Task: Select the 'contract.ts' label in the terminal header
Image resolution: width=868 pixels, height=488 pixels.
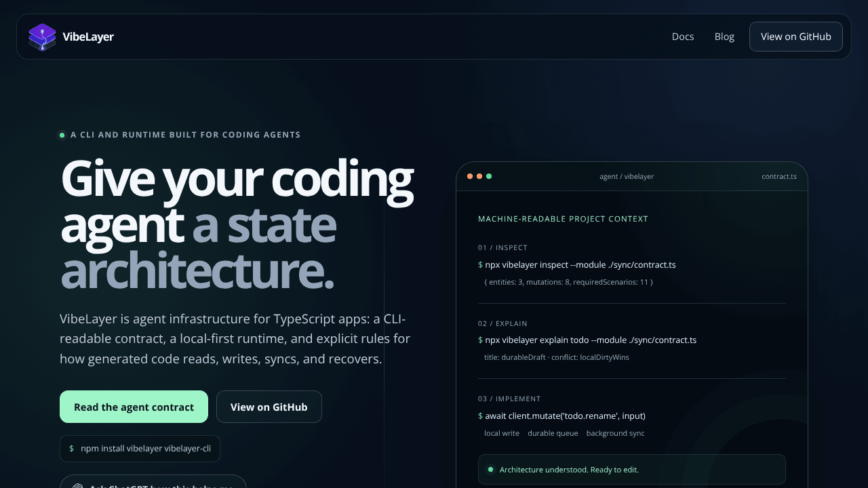Action: pyautogui.click(x=779, y=176)
